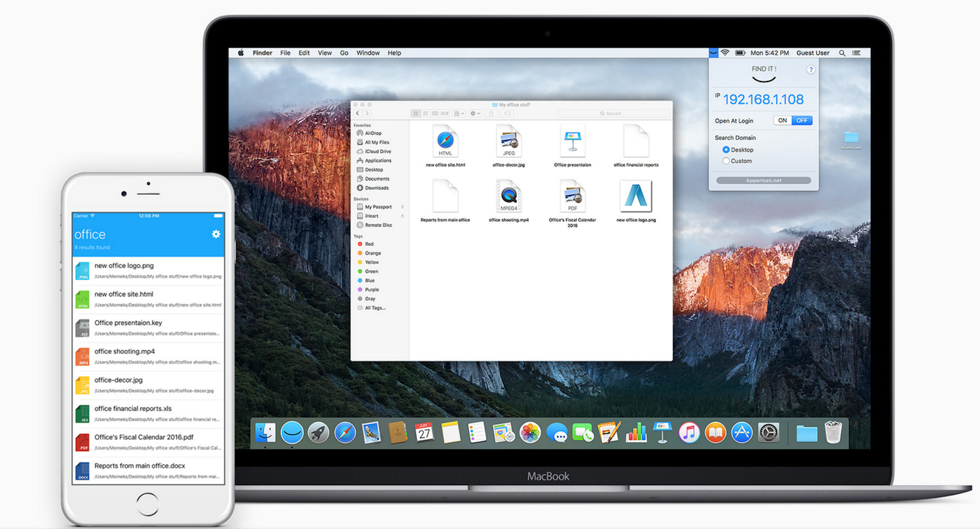Open the View menu
Viewport: 980px width, 529px height.
pos(325,53)
